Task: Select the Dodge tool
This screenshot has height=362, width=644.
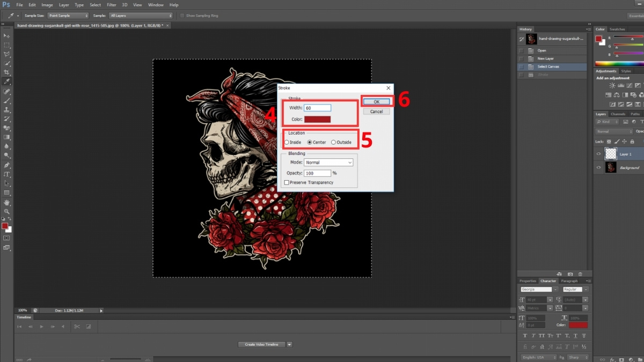Action: [7, 156]
